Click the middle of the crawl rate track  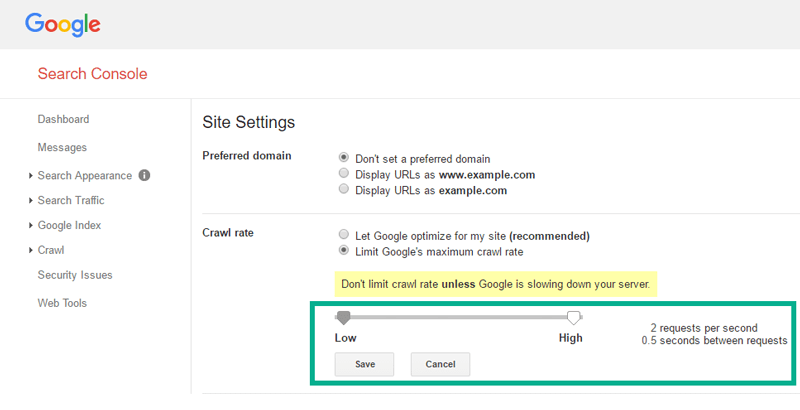[459, 317]
